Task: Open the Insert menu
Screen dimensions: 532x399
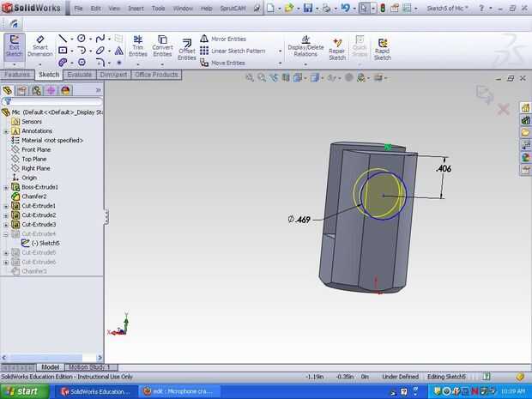Action: pyautogui.click(x=136, y=8)
